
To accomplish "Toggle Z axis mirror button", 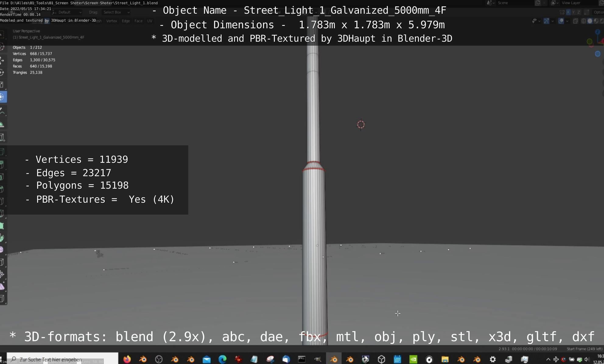I will click(x=578, y=12).
